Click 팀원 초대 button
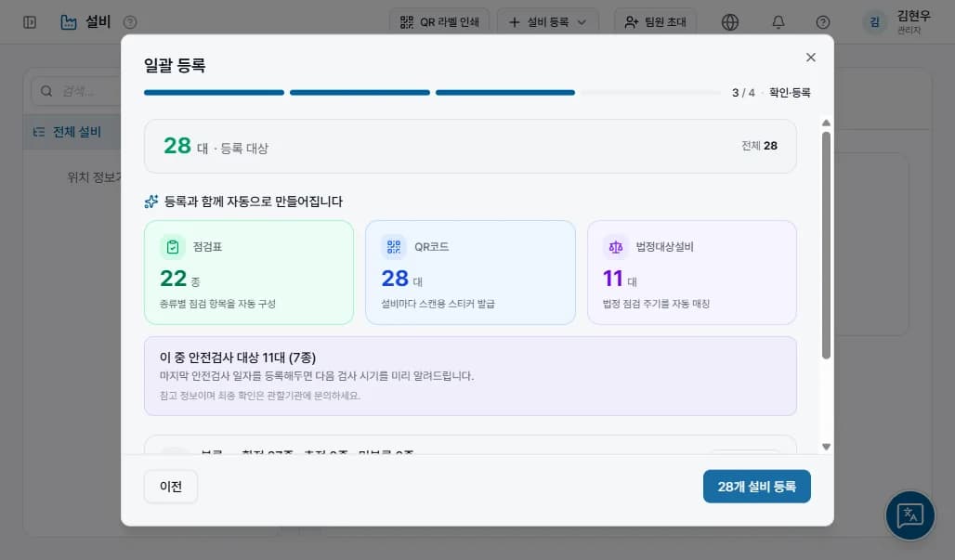955x560 pixels. coord(655,22)
